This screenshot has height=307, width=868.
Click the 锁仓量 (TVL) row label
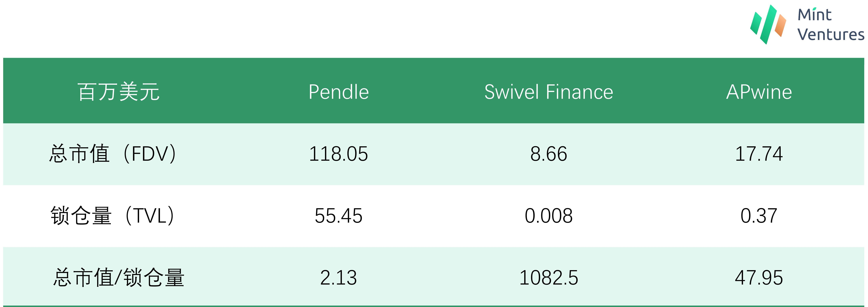click(113, 216)
